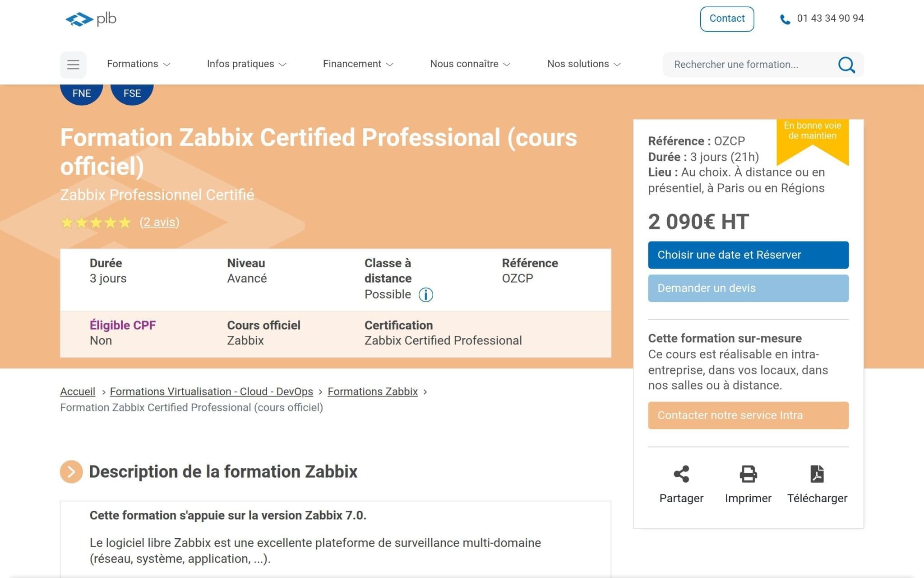This screenshot has width=924, height=578.
Task: Open the Formations Zabbix breadcrumb
Action: [x=373, y=392]
